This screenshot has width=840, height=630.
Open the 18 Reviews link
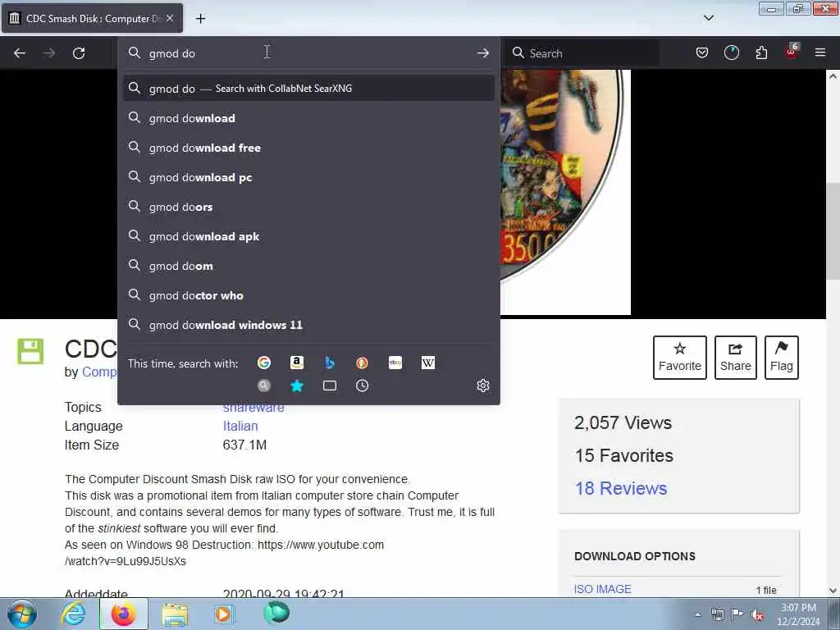coord(621,488)
